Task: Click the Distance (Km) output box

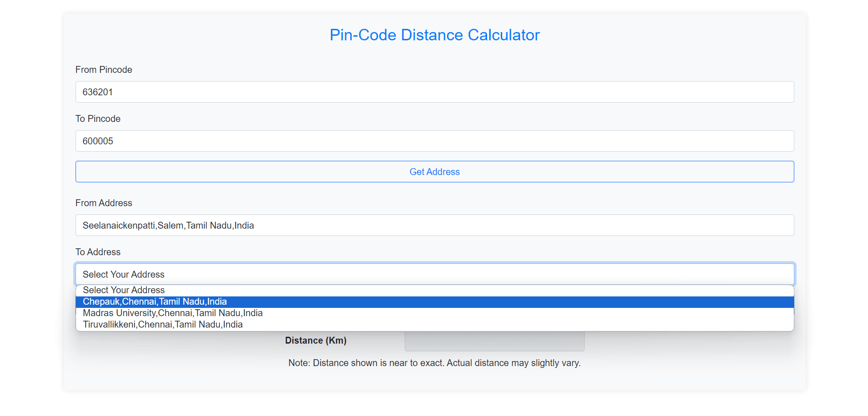Action: (494, 341)
